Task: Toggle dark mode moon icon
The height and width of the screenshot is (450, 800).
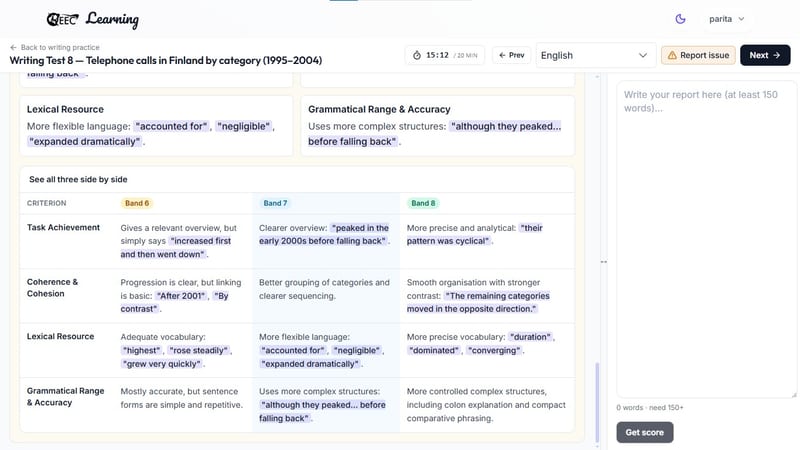Action: [680, 19]
